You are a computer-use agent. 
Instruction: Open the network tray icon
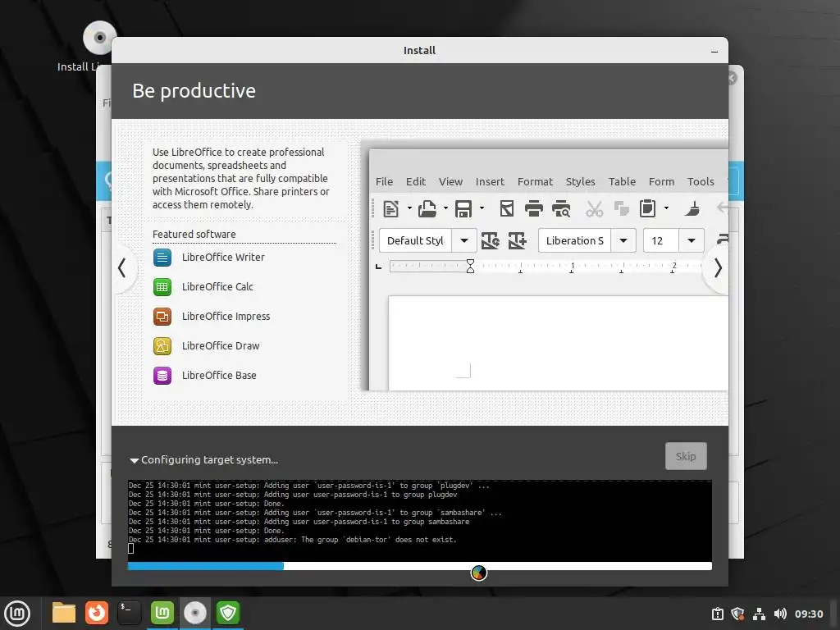pyautogui.click(x=759, y=614)
